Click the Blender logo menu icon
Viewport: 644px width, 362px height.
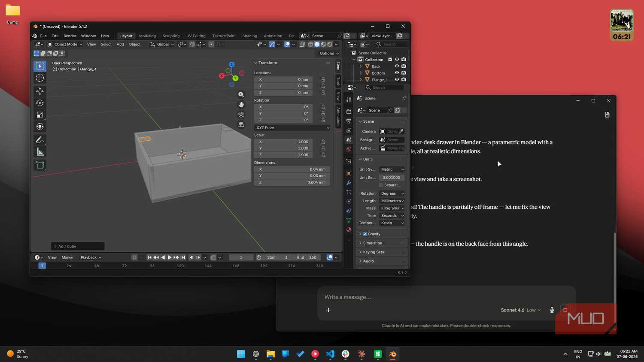pyautogui.click(x=35, y=36)
